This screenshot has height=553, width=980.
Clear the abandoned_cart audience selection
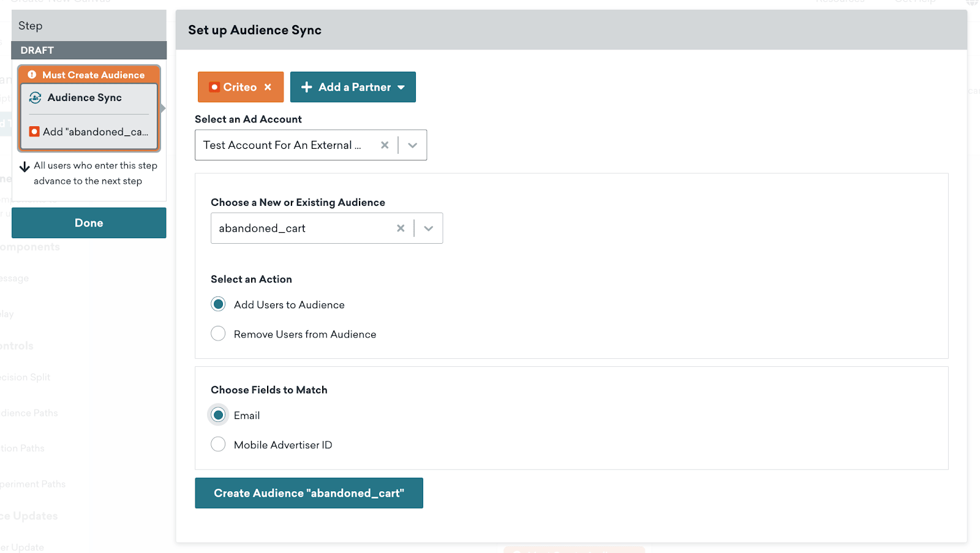coord(401,228)
